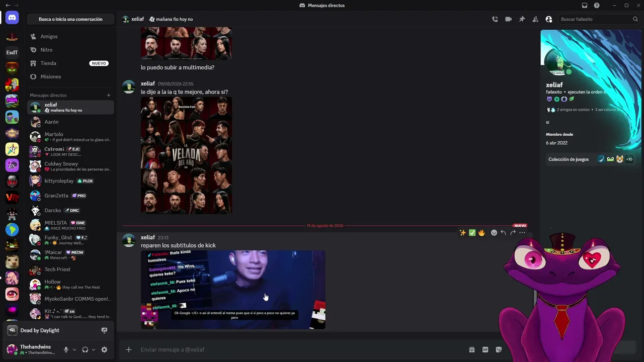
Task: Open Discord home direct messages icon
Action: [12, 18]
